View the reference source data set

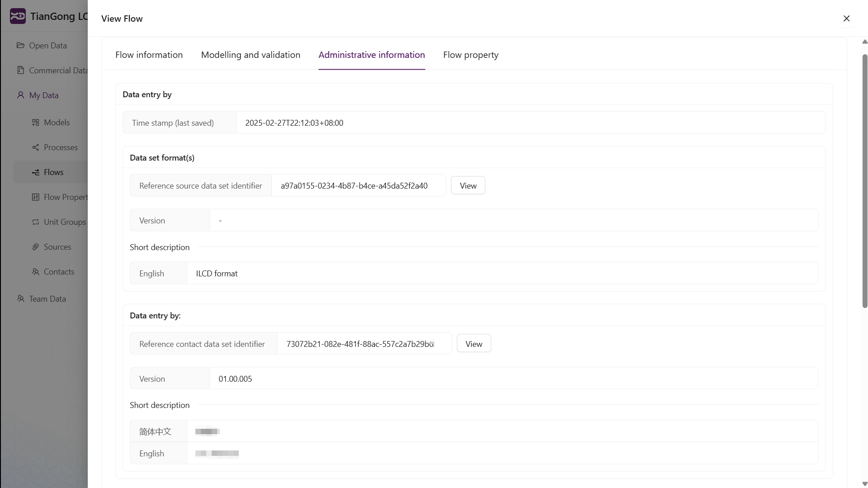click(468, 186)
